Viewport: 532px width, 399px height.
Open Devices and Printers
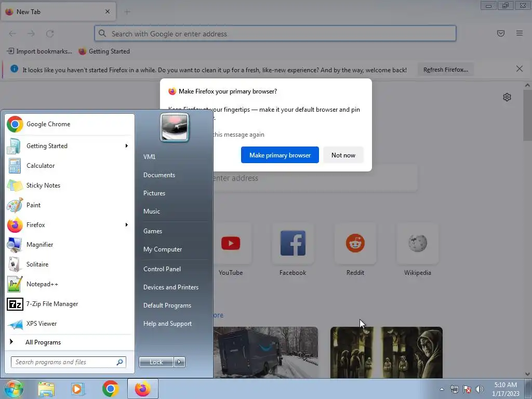coord(171,287)
